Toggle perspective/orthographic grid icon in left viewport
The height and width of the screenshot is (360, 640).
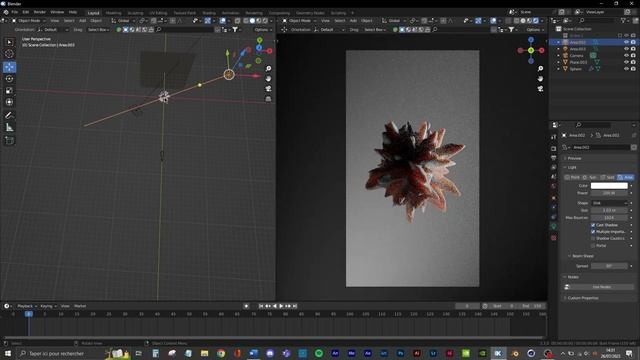point(268,99)
